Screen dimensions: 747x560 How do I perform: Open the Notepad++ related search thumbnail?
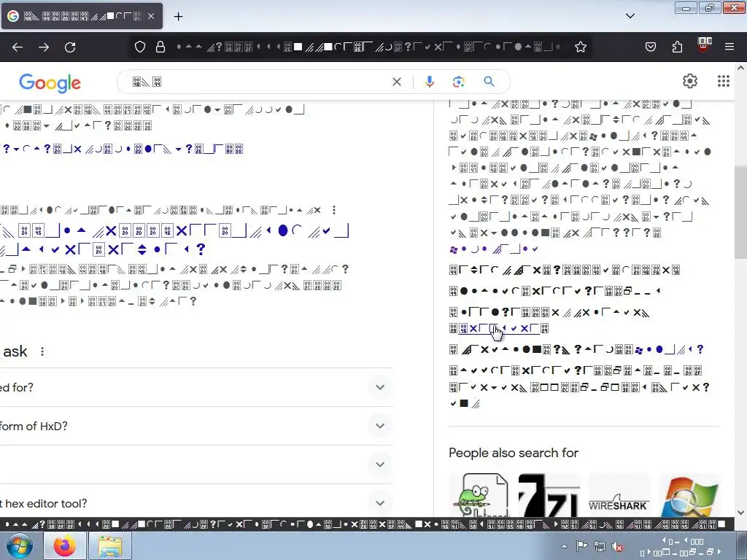click(479, 495)
